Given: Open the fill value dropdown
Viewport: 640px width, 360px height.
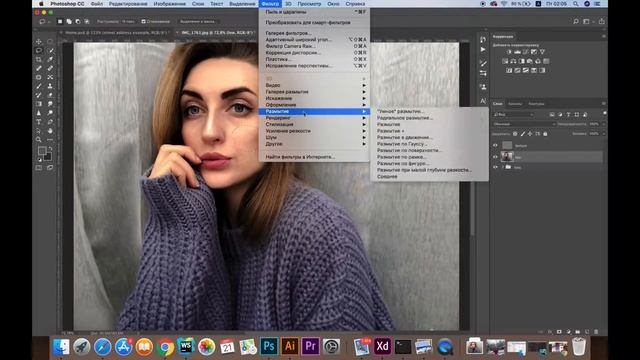Looking at the screenshot, I should (603, 134).
